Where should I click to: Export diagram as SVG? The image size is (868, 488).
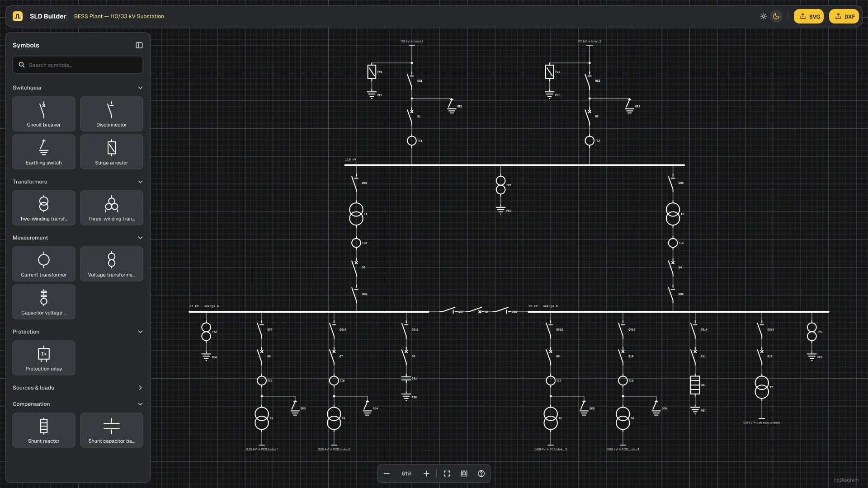[809, 16]
